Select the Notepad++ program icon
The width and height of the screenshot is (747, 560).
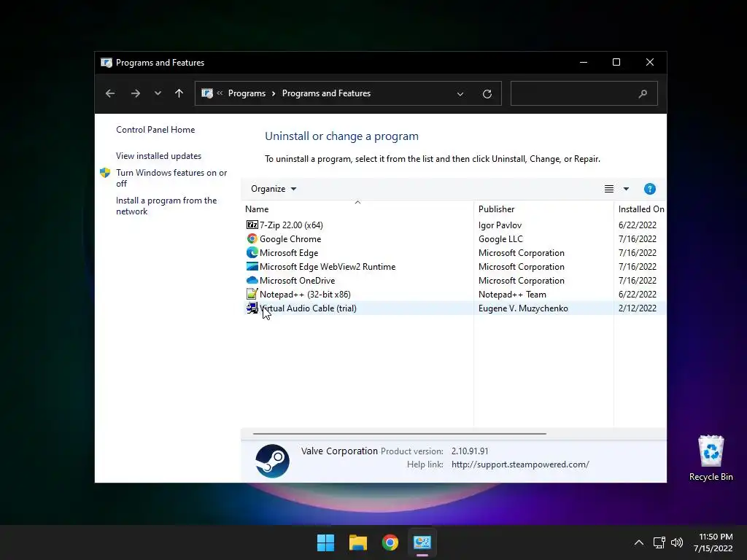click(252, 294)
